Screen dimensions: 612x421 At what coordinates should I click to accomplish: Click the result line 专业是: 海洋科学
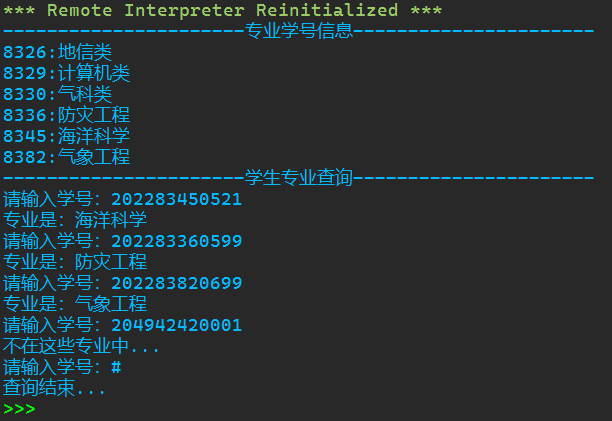[75, 220]
